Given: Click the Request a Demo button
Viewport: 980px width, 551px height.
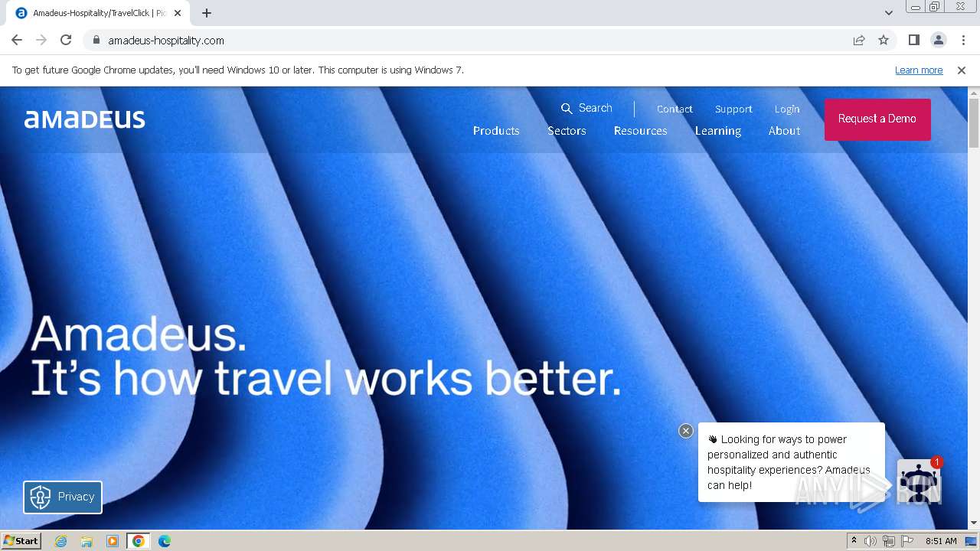Looking at the screenshot, I should pyautogui.click(x=877, y=119).
